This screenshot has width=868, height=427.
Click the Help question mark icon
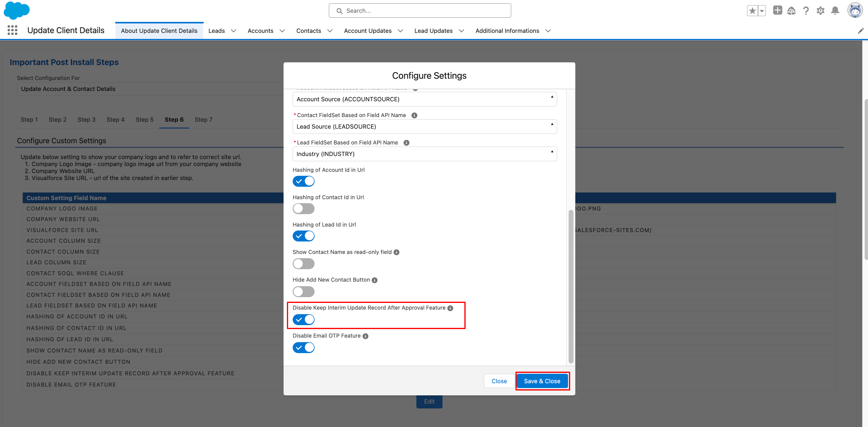pyautogui.click(x=806, y=11)
